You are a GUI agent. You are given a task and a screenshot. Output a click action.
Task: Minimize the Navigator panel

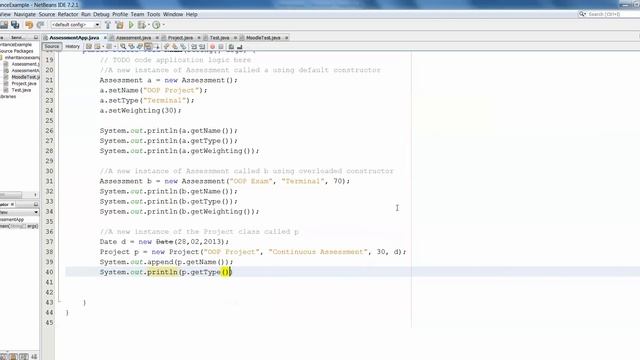tap(36, 204)
